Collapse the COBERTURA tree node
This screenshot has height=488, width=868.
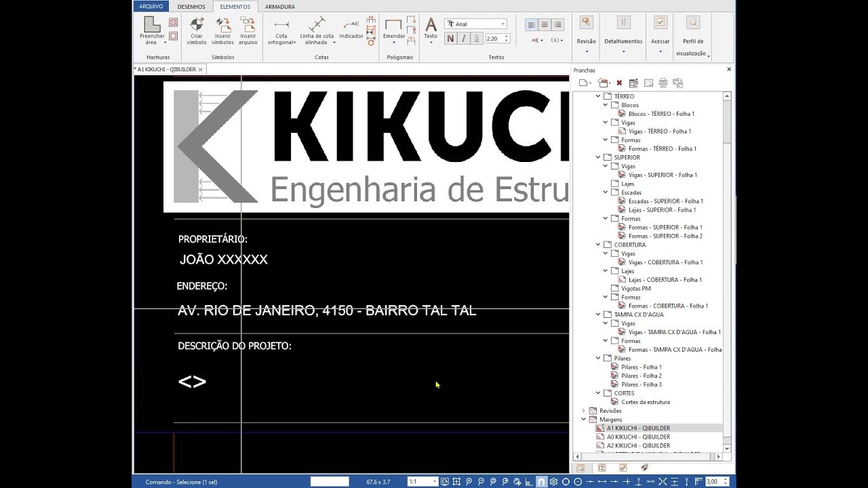coord(598,245)
